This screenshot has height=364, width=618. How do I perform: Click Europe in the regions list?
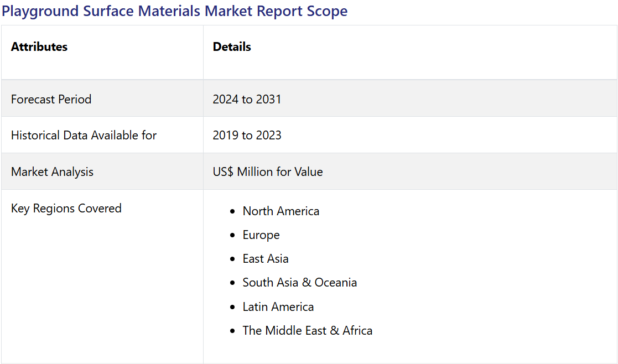(x=261, y=235)
